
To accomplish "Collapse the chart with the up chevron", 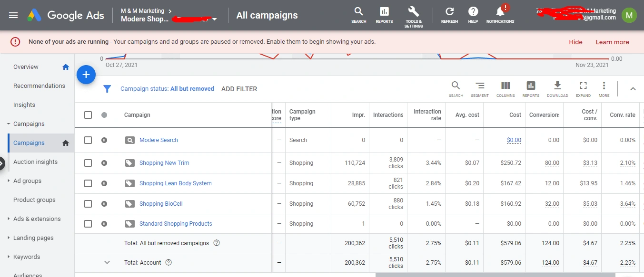I will (633, 89).
